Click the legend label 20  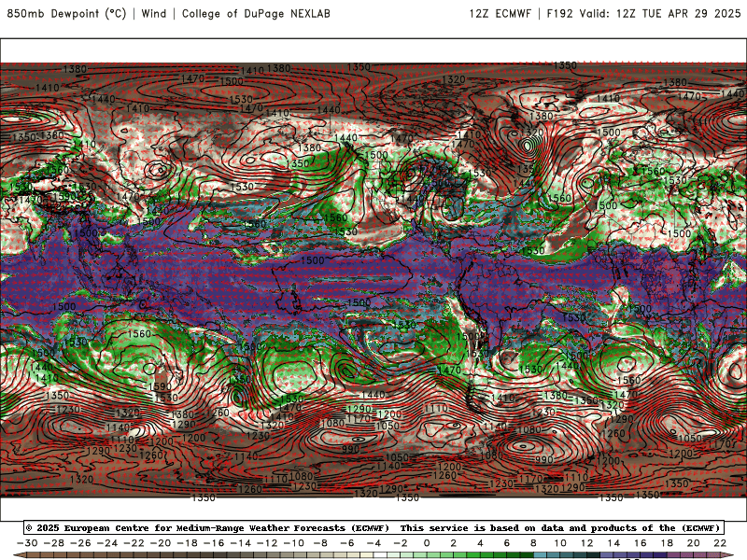(x=694, y=543)
